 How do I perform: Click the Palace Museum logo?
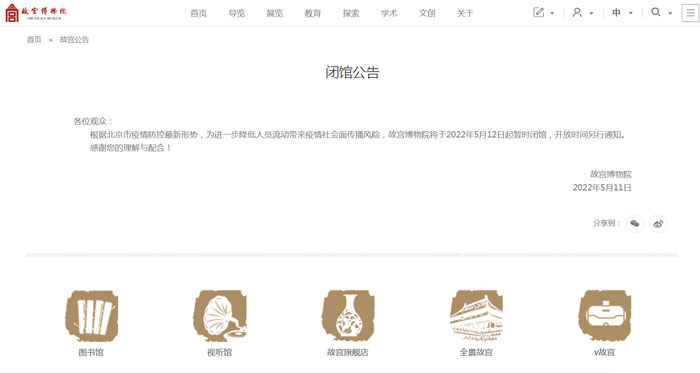coord(36,12)
